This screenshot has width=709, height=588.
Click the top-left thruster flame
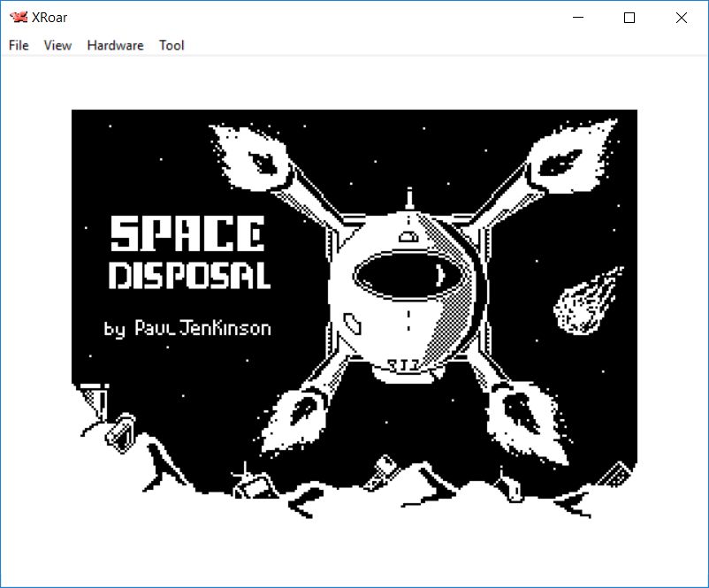pos(255,160)
